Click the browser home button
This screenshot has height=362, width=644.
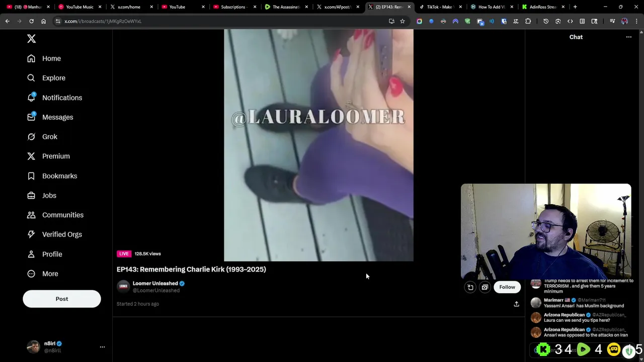point(43,21)
